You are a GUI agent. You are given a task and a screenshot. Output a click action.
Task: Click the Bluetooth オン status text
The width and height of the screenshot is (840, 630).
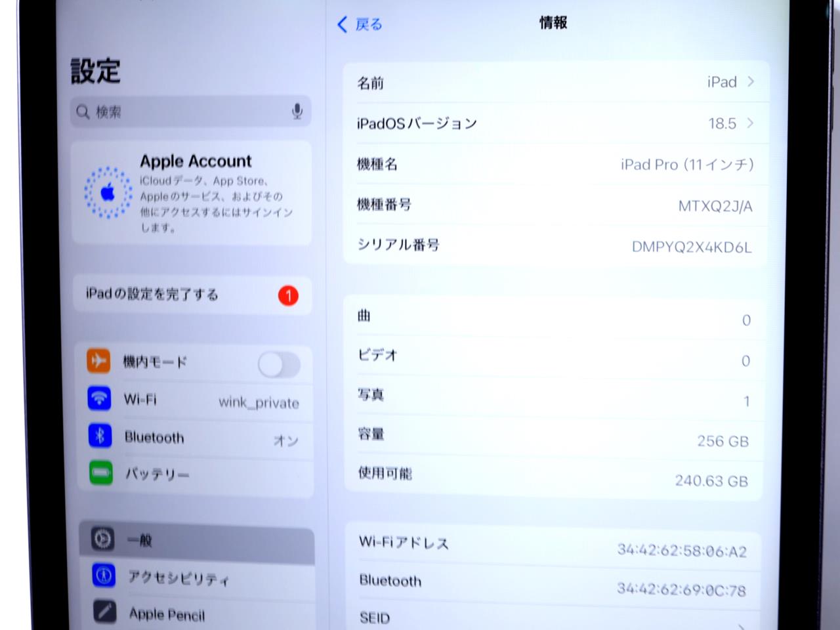tap(286, 440)
